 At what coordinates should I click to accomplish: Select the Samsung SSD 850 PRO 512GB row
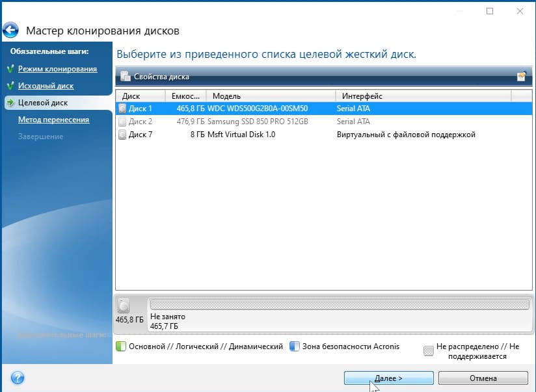coord(324,122)
